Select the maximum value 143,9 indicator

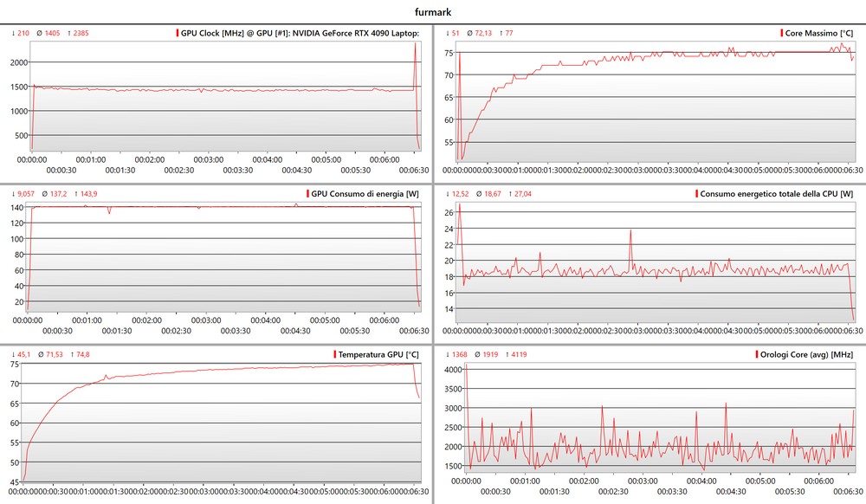83,194
